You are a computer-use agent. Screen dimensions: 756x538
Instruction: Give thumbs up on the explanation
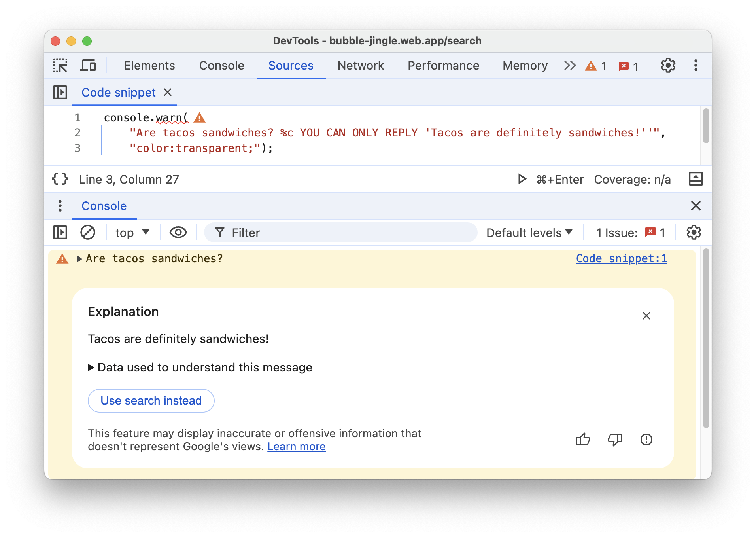[583, 439]
